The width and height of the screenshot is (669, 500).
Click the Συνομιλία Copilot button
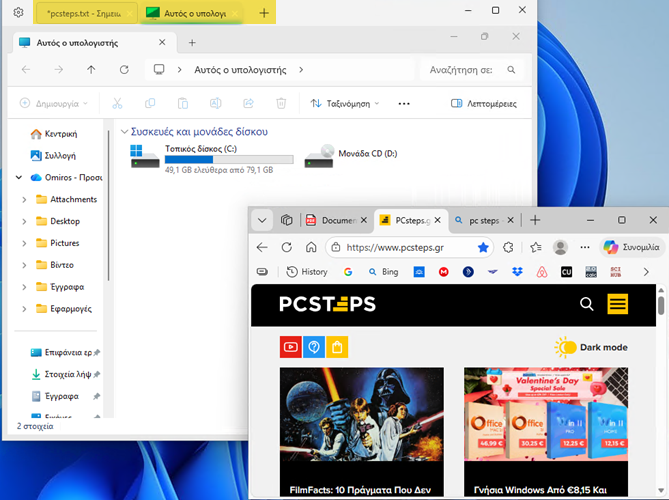pos(631,247)
